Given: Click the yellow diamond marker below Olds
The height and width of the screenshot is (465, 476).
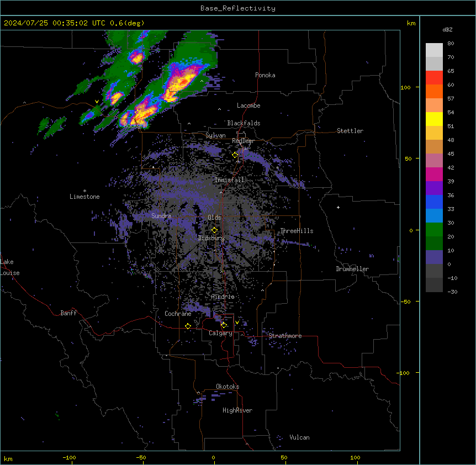Looking at the screenshot, I should click(214, 230).
